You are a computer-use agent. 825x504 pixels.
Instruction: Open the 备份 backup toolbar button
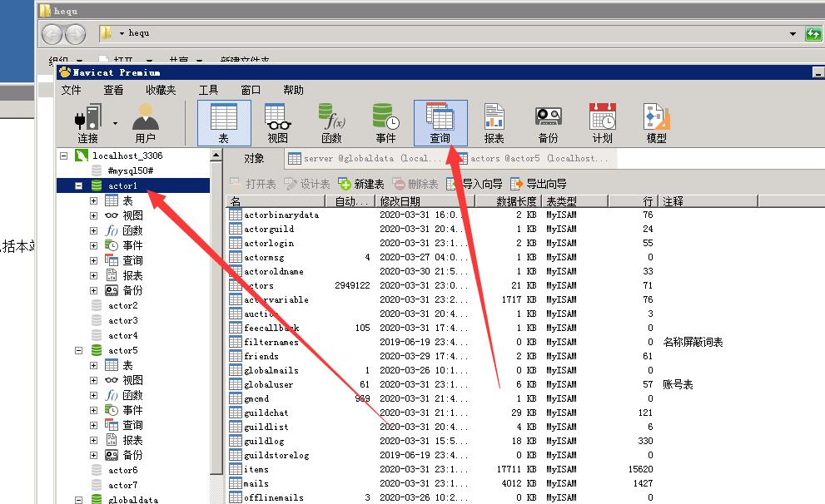(x=549, y=123)
